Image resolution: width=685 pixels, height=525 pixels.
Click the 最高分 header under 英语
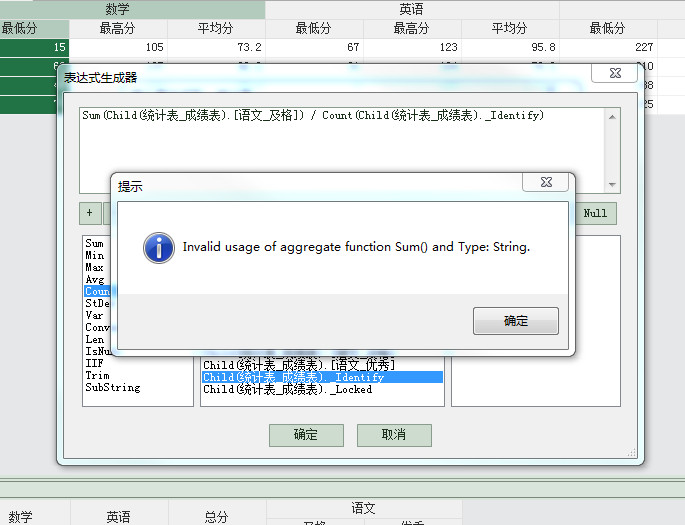coord(412,29)
